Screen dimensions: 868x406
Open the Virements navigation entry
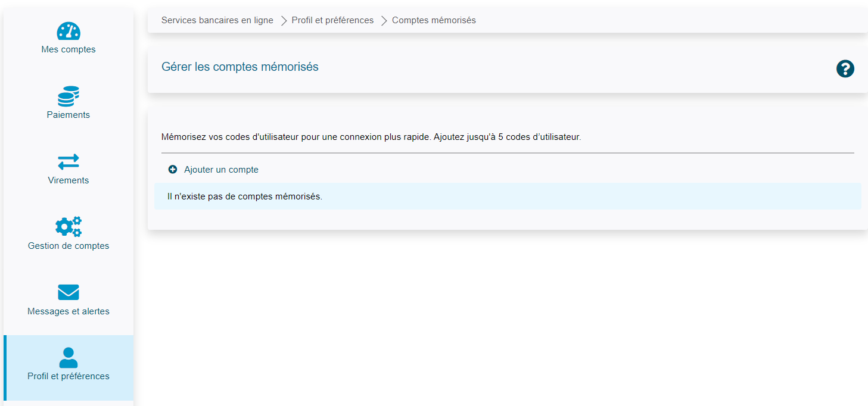[68, 180]
